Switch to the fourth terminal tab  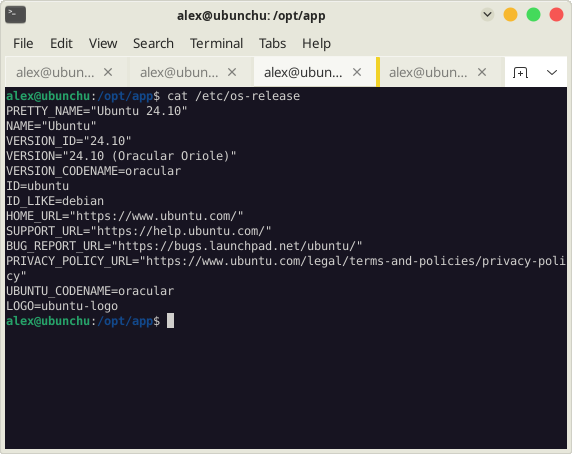pyautogui.click(x=441, y=72)
